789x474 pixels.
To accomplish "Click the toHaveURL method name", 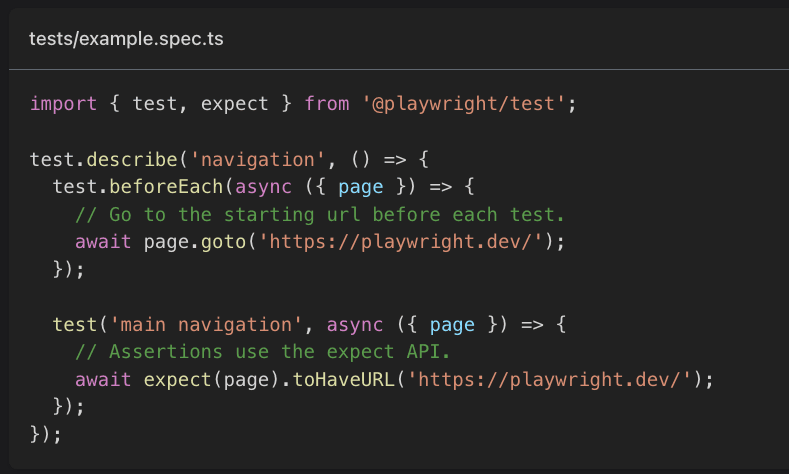I will coord(344,380).
